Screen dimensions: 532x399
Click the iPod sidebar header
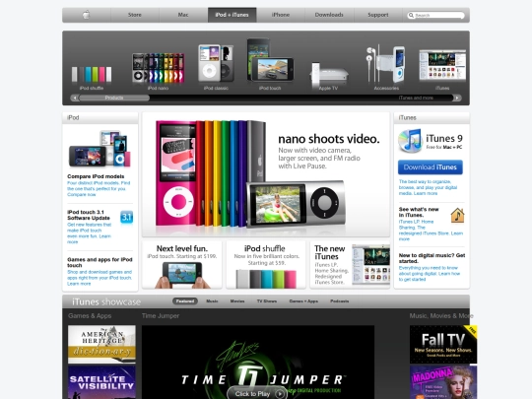tap(100, 118)
